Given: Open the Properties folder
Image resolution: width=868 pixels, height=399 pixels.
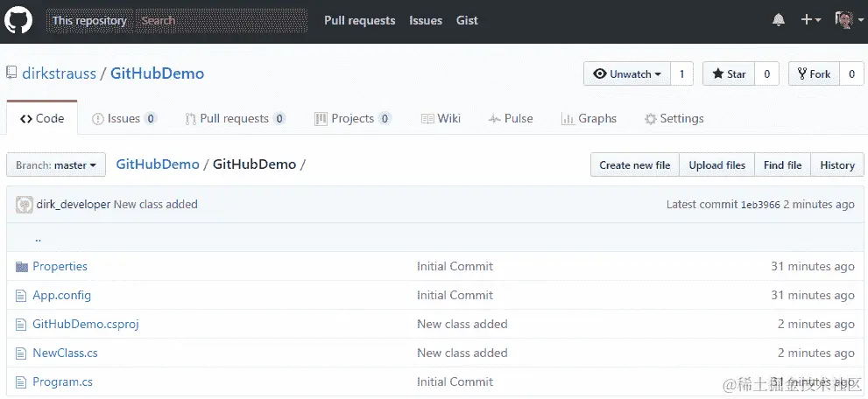Looking at the screenshot, I should (60, 266).
